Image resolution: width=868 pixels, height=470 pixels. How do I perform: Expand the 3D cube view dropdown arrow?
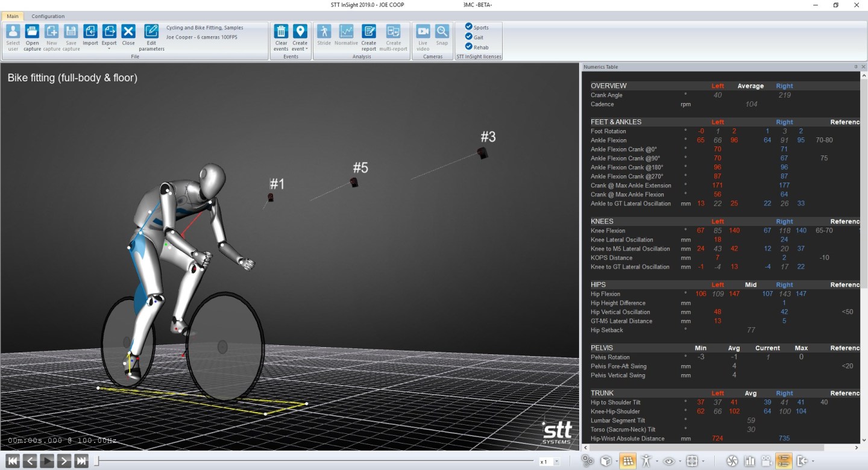[615, 462]
